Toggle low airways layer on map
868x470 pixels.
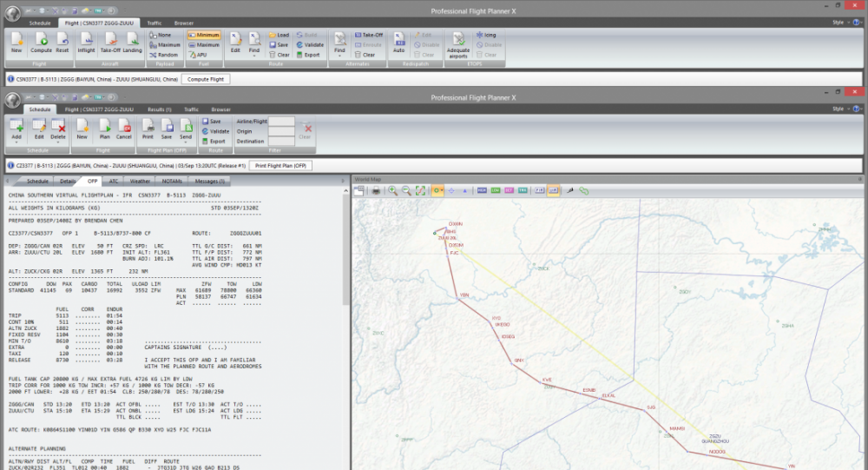(495, 190)
